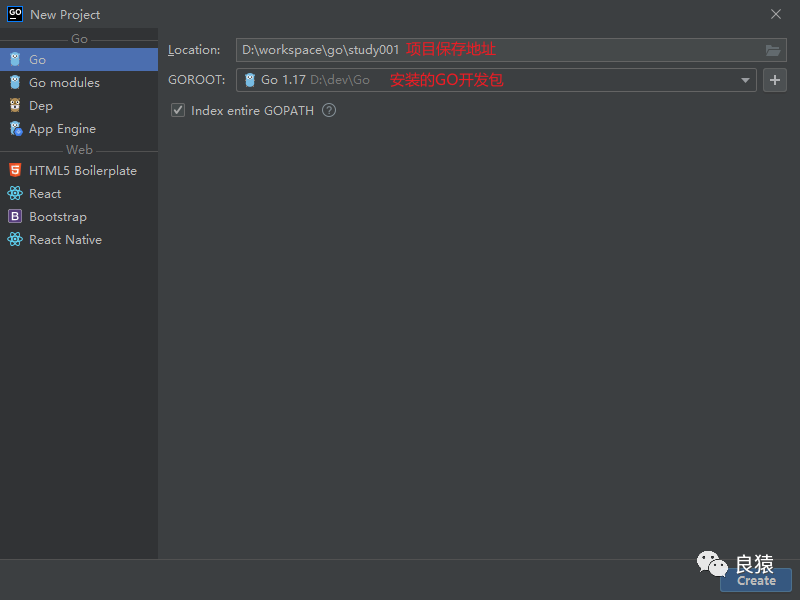
Task: Click the Location path input field
Action: point(511,50)
